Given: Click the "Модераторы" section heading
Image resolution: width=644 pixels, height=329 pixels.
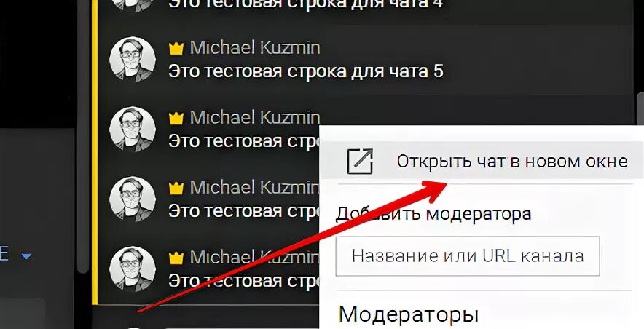Looking at the screenshot, I should pos(409,315).
